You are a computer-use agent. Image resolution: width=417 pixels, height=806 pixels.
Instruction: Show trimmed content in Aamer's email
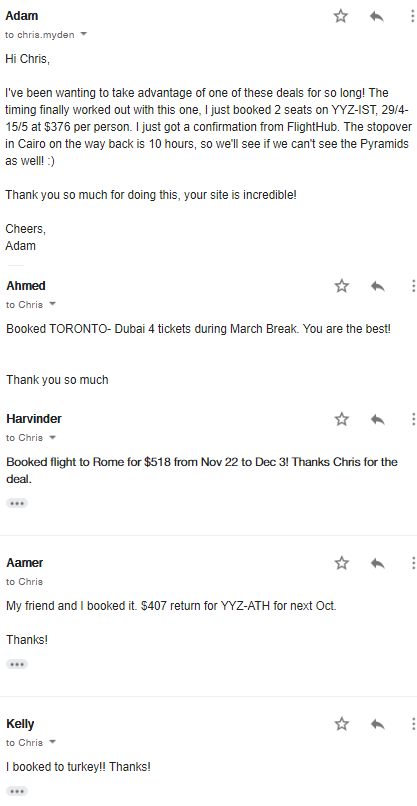click(17, 665)
